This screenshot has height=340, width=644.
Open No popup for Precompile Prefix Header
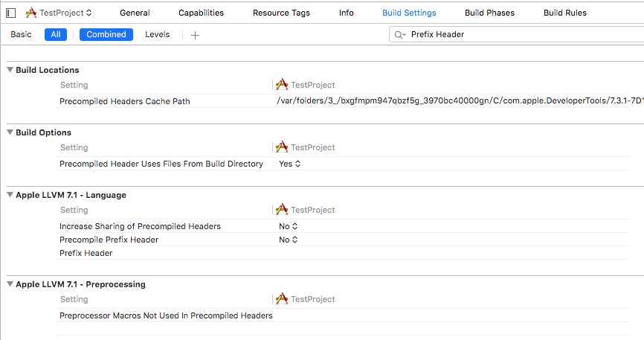pos(288,240)
